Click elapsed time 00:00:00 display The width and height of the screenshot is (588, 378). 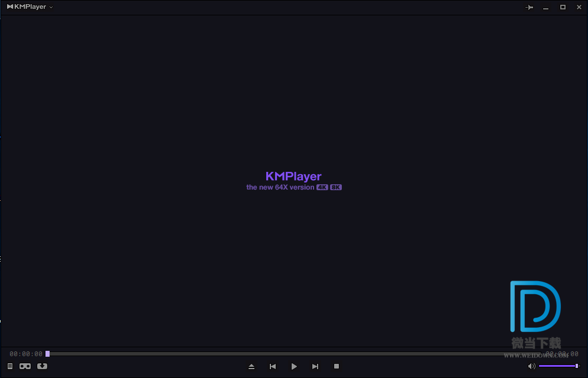(x=26, y=354)
